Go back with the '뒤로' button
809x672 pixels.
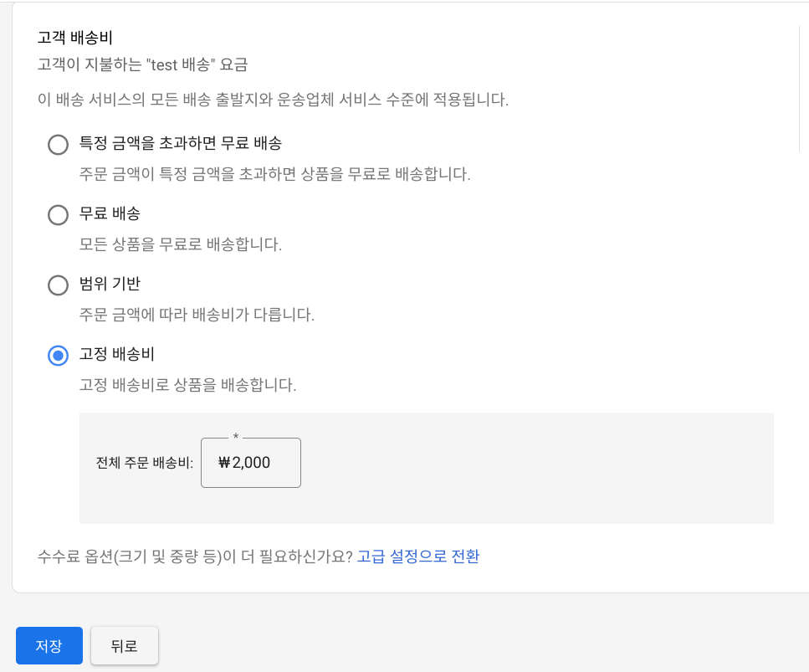[x=125, y=646]
